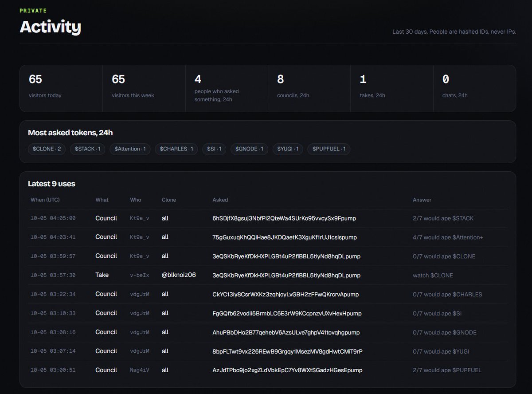Choose the $Attention · 1 token chip

click(130, 149)
